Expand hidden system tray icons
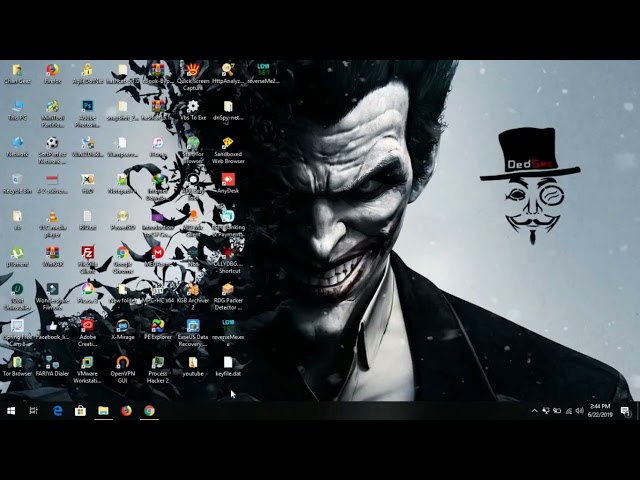The width and height of the screenshot is (640, 480). 534,411
